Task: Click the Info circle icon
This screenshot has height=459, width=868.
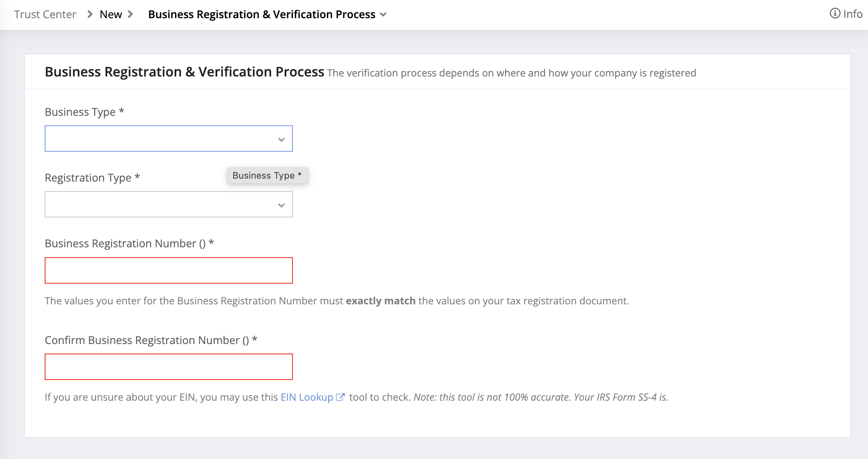Action: point(834,14)
